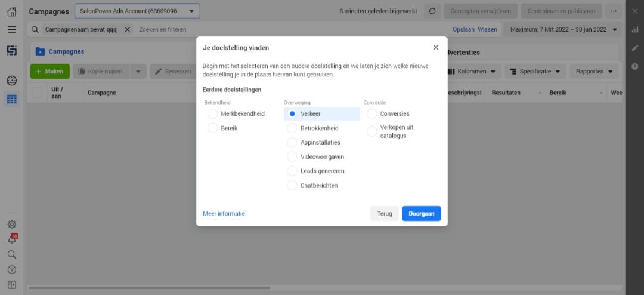Click the Wissen filter link

tap(487, 30)
